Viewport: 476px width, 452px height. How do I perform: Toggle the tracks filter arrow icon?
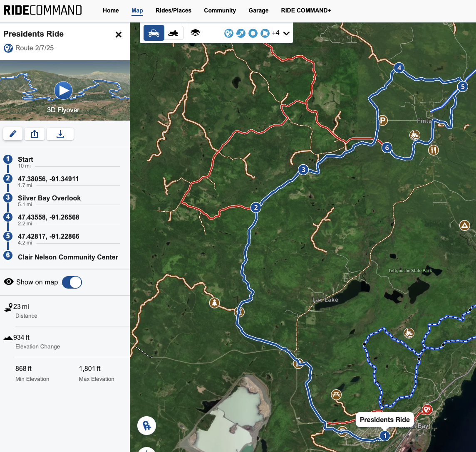point(241,33)
